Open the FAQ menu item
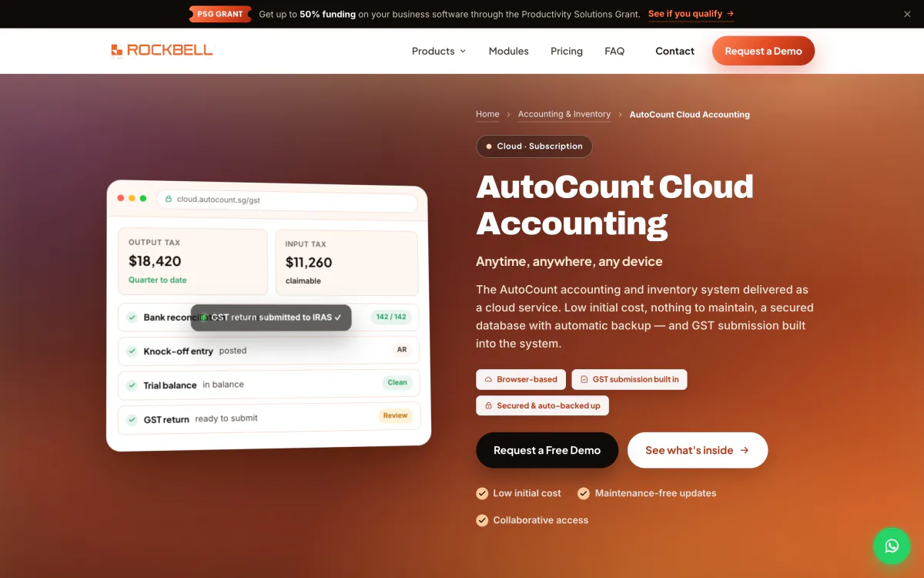This screenshot has width=924, height=578. (614, 51)
